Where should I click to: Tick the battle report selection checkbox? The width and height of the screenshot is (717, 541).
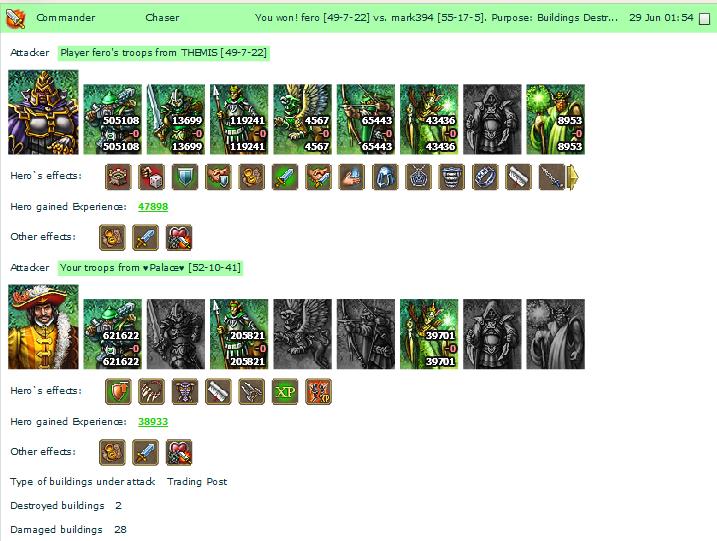705,19
